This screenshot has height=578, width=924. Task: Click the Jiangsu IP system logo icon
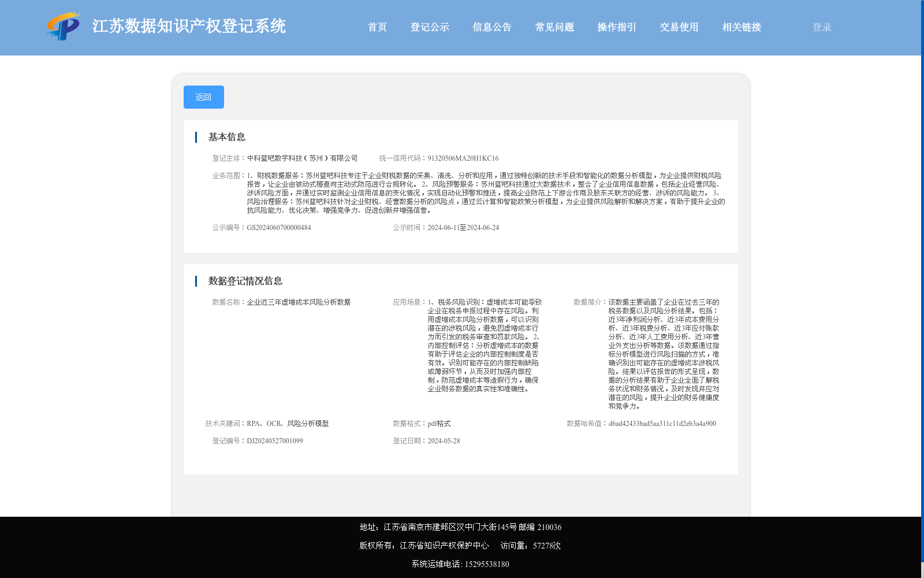[64, 26]
